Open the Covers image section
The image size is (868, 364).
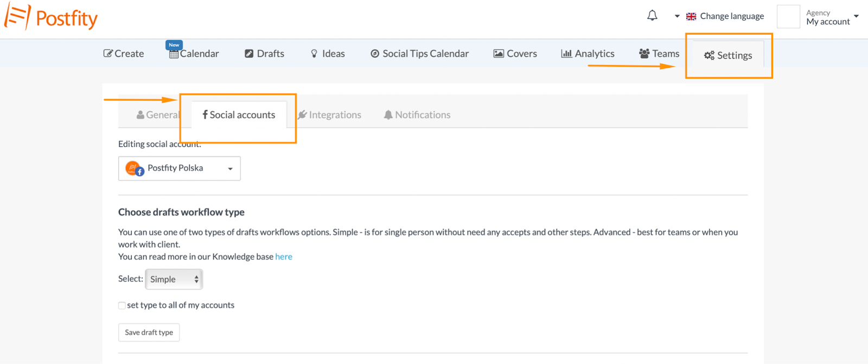pyautogui.click(x=515, y=54)
